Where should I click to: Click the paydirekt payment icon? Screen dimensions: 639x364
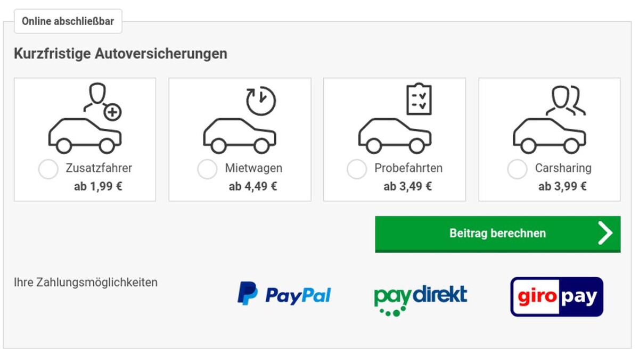[x=421, y=295]
